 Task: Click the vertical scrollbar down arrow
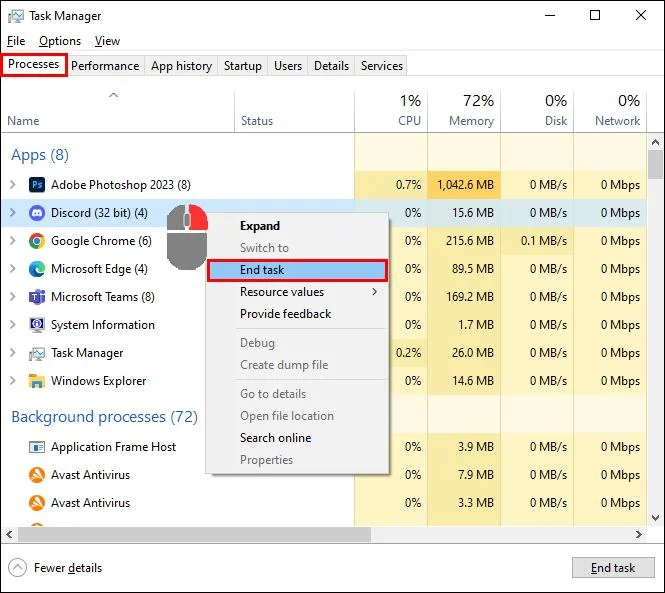pos(656,517)
